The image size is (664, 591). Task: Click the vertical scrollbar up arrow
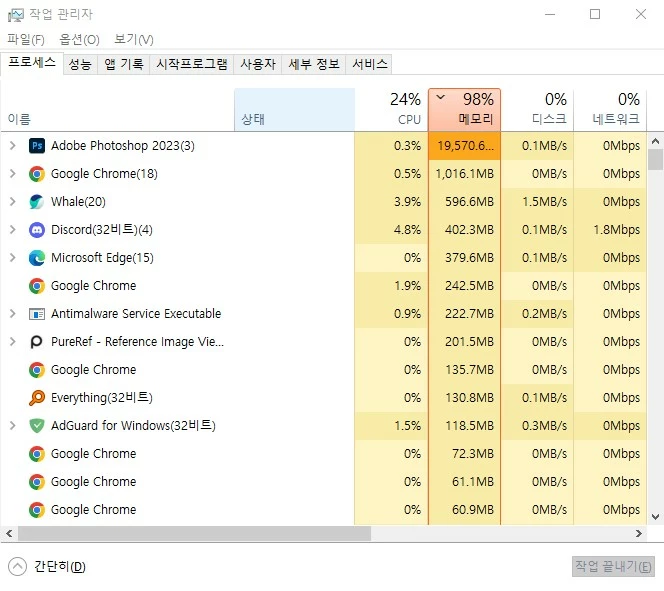[656, 141]
